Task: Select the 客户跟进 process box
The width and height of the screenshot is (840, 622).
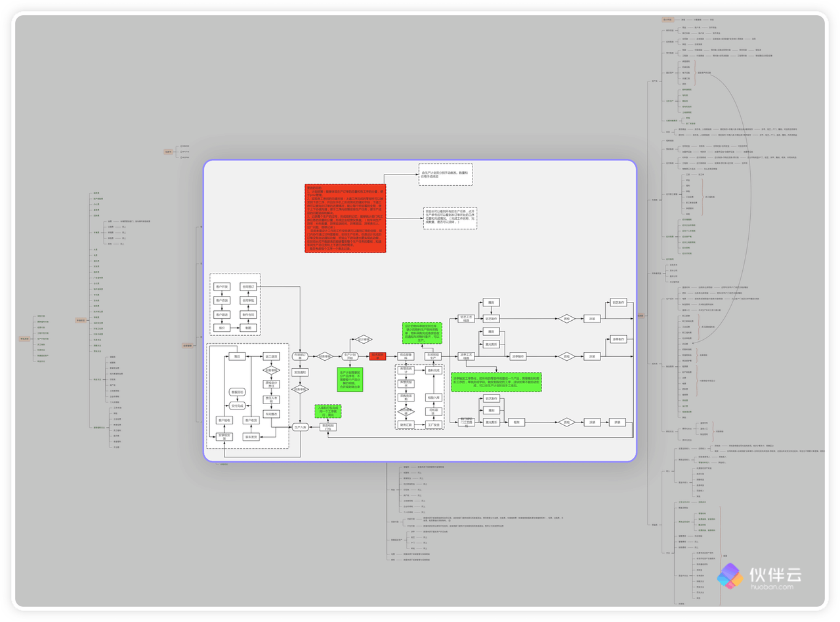Action: [x=222, y=314]
